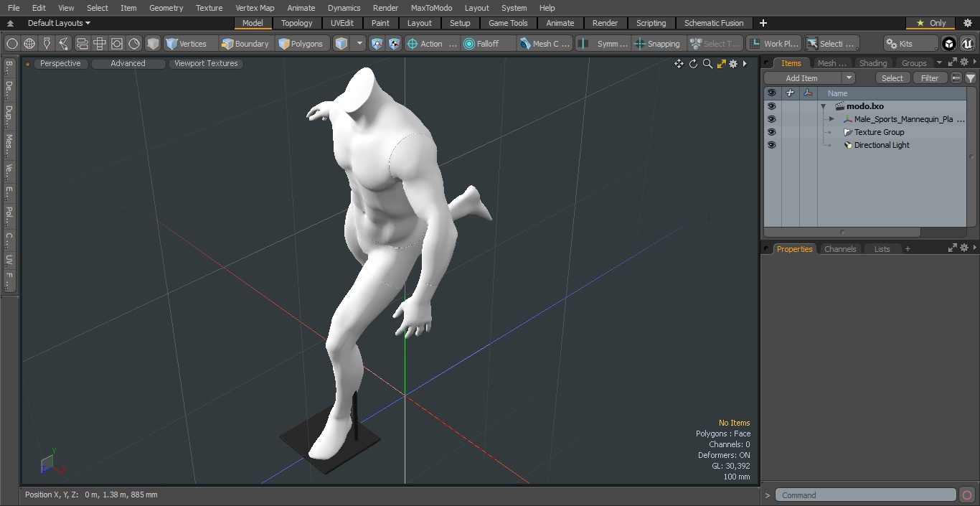
Task: Switch to the Topology layout tab
Action: click(x=296, y=23)
